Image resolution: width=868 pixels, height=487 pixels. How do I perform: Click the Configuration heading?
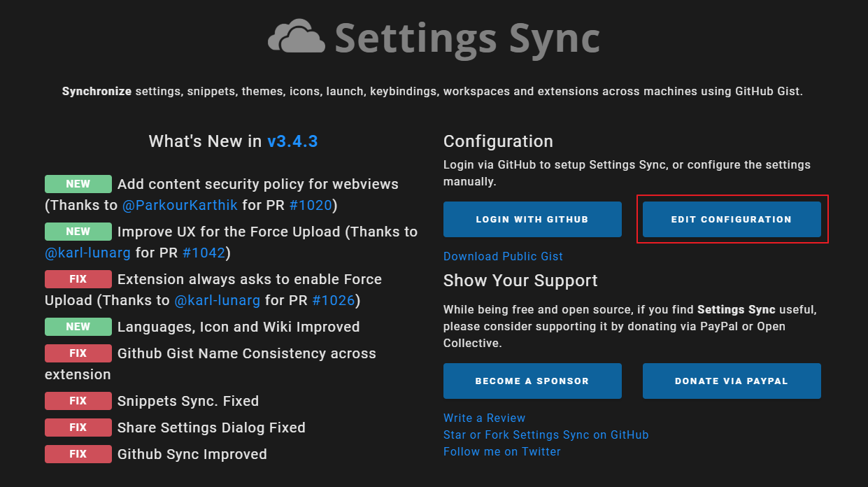click(498, 141)
